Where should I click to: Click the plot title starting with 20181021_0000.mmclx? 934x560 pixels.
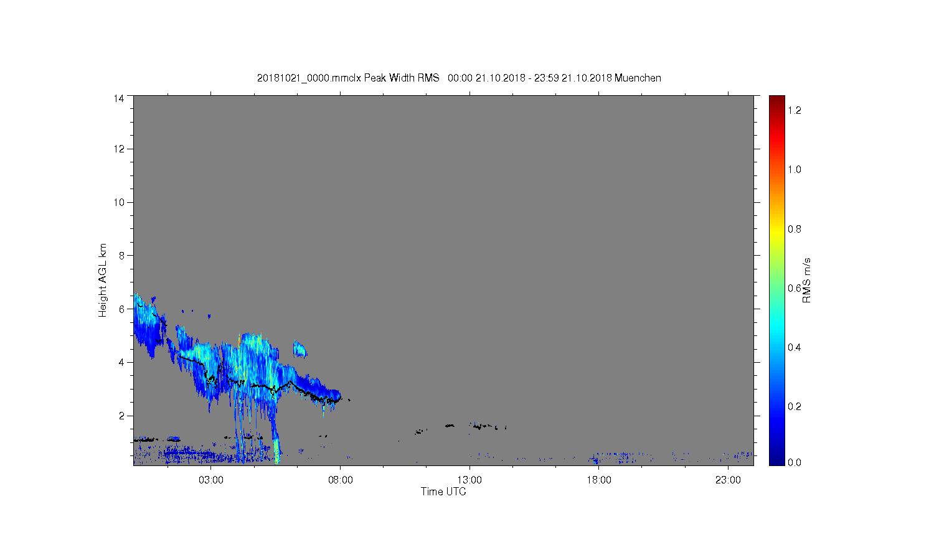459,78
